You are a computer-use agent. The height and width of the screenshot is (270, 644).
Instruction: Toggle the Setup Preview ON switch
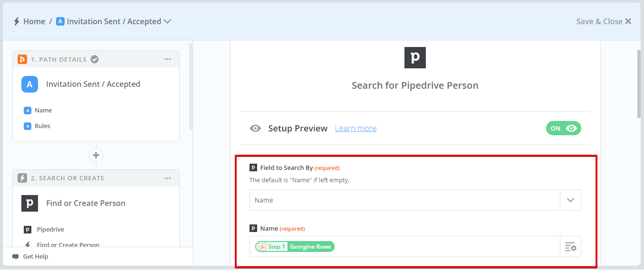pos(564,128)
